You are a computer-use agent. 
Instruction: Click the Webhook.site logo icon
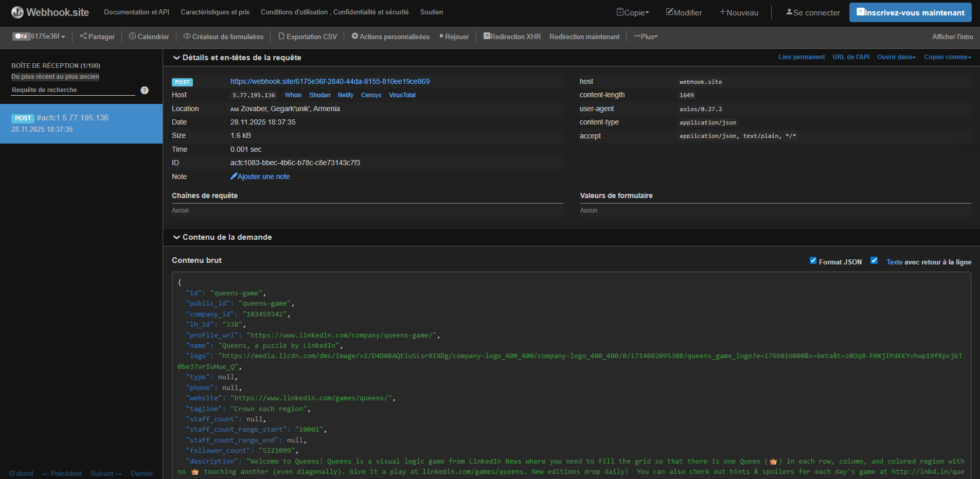coord(17,12)
